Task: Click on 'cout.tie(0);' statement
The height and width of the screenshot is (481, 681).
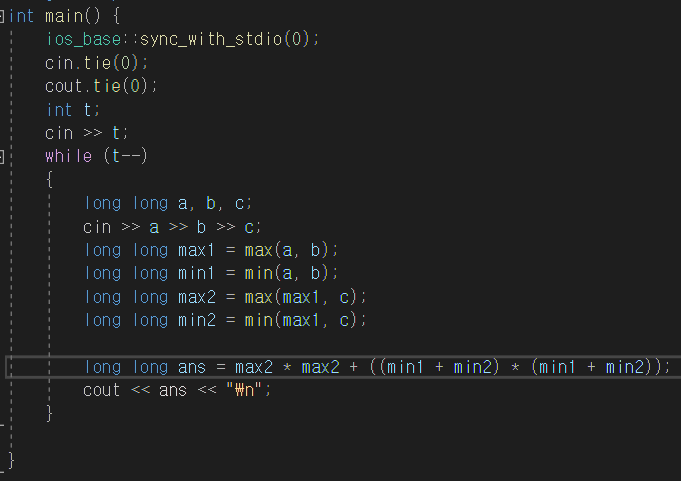Action: point(101,86)
